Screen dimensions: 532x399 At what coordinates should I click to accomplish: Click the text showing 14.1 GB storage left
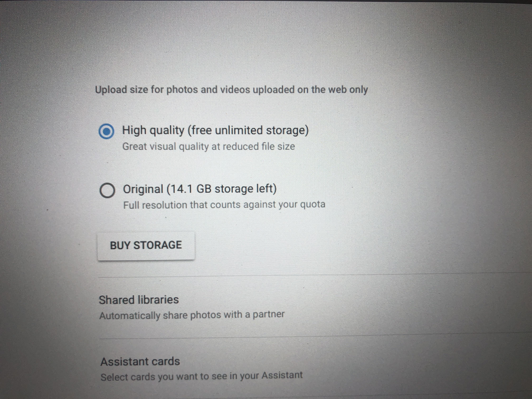click(200, 189)
